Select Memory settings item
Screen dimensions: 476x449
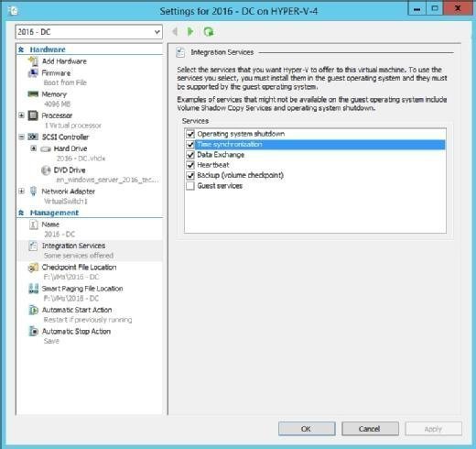pos(54,94)
